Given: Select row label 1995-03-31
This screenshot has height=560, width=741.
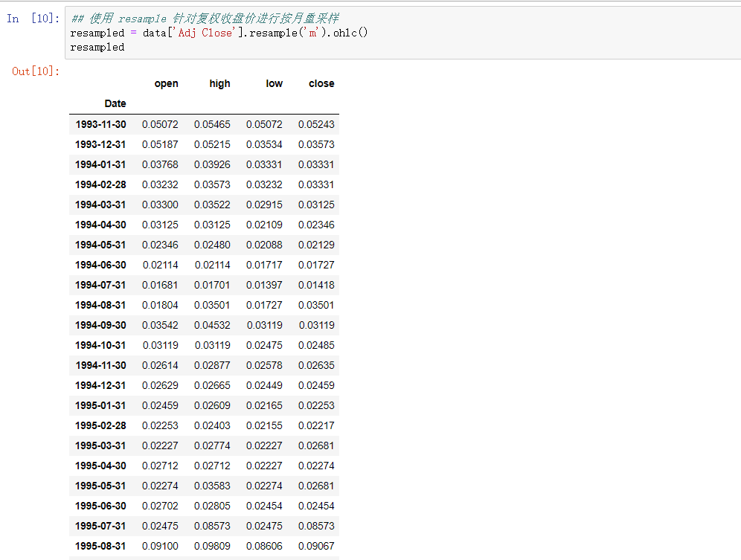Looking at the screenshot, I should pos(100,445).
